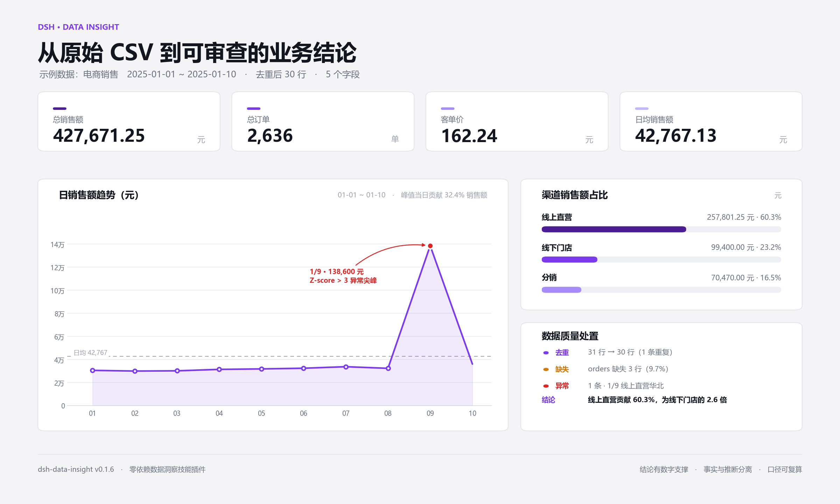The height and width of the screenshot is (504, 840).
Task: Click the dsh-data-insight v0.1.6 footer text
Action: coord(76,469)
